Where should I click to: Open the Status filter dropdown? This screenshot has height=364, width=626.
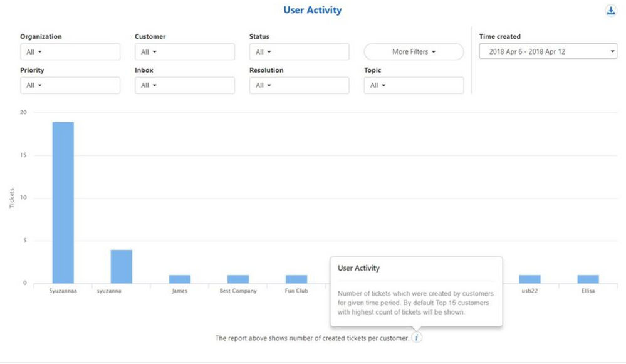pos(299,52)
